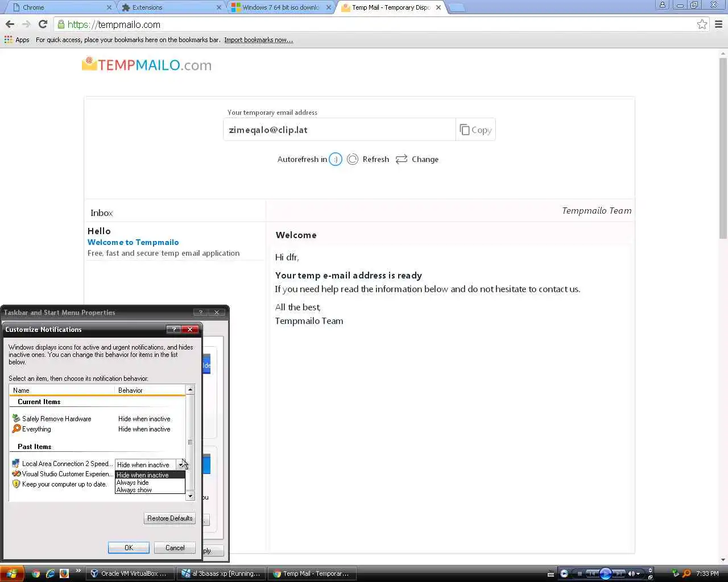
Task: Launch Internet Explorer from quick launch
Action: pyautogui.click(x=50, y=573)
